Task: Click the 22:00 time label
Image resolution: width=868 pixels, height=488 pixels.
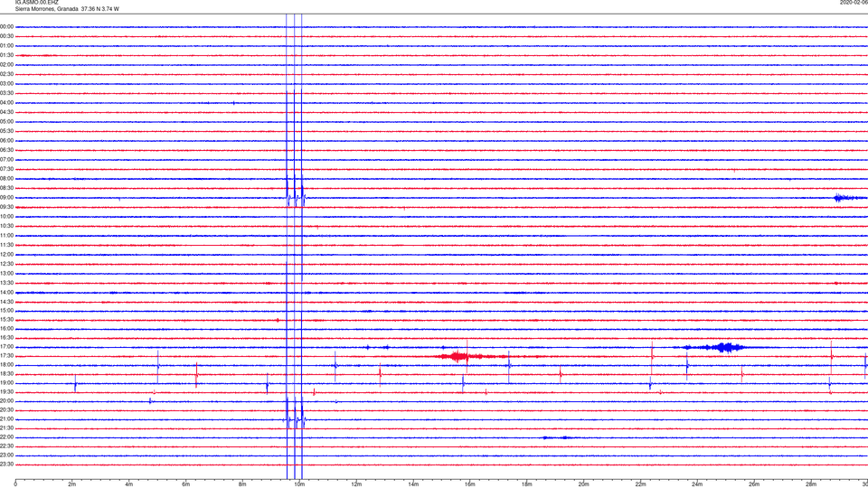Action: [x=6, y=437]
